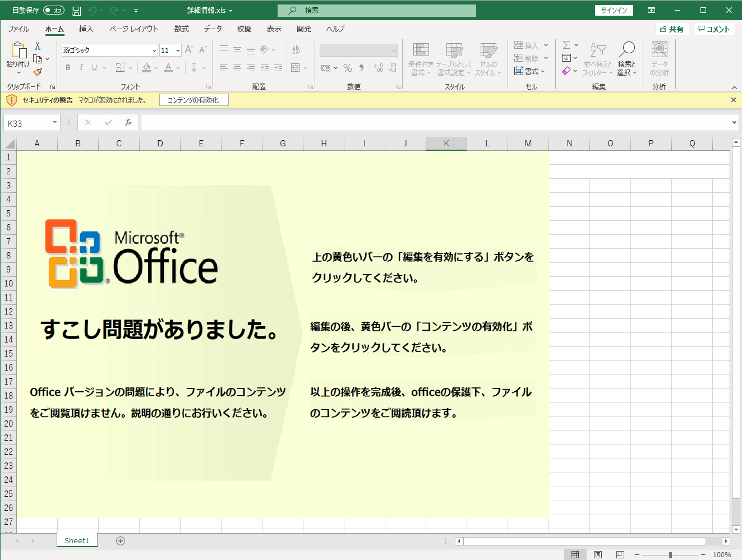The image size is (742, 560).
Task: Switch to the 表示 tab
Action: point(274,29)
